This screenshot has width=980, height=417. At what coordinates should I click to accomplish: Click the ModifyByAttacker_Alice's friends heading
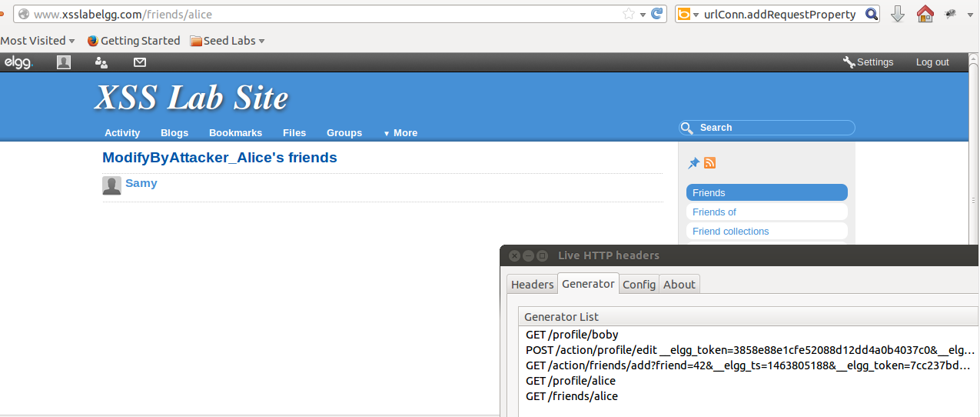coord(220,158)
